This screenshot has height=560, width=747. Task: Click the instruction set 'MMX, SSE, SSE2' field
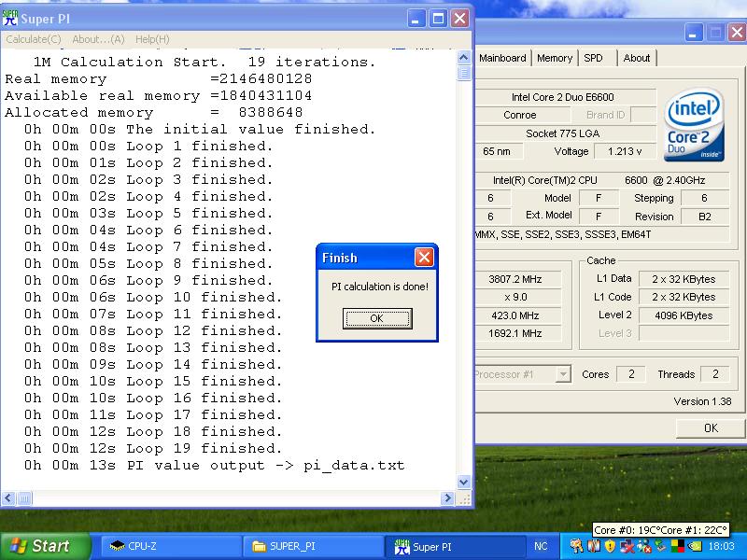coord(602,234)
